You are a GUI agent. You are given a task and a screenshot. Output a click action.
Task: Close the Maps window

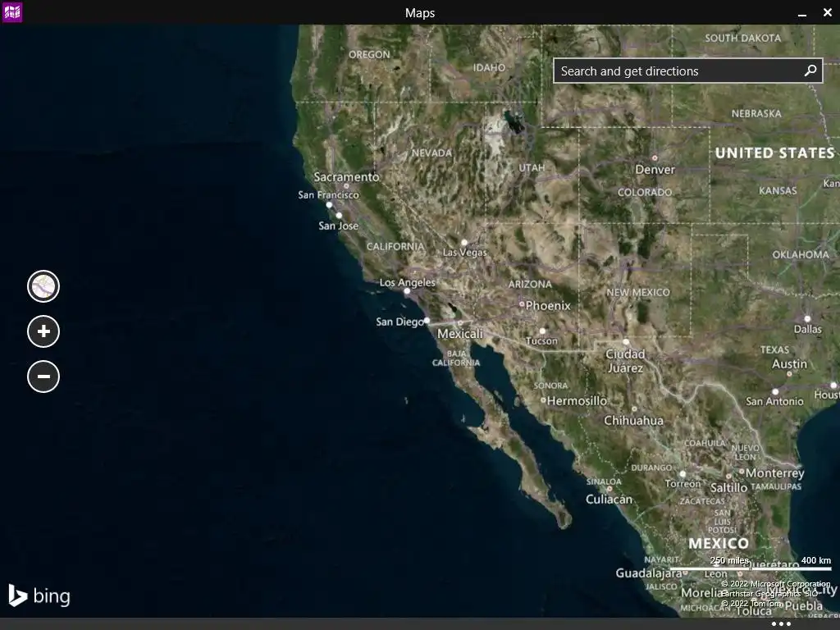tap(828, 12)
